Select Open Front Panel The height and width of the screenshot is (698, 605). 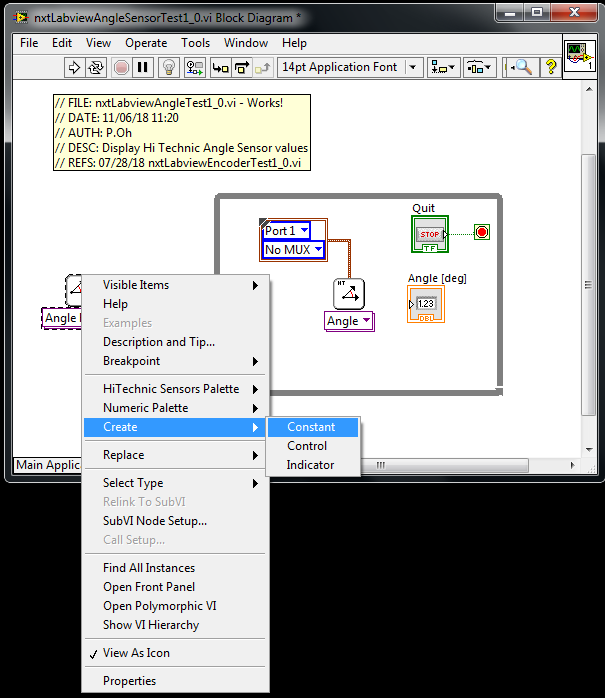tap(176, 587)
